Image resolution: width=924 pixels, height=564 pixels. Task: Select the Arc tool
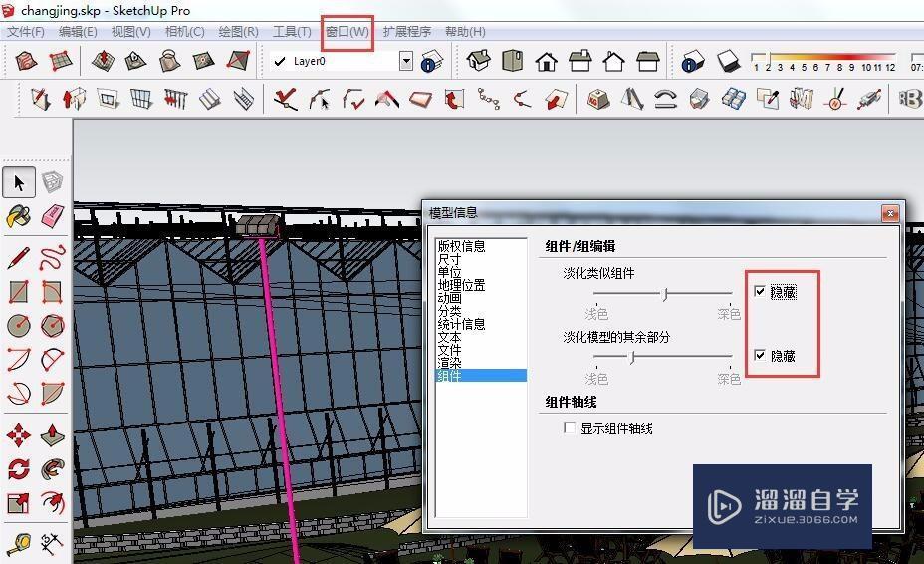point(19,359)
